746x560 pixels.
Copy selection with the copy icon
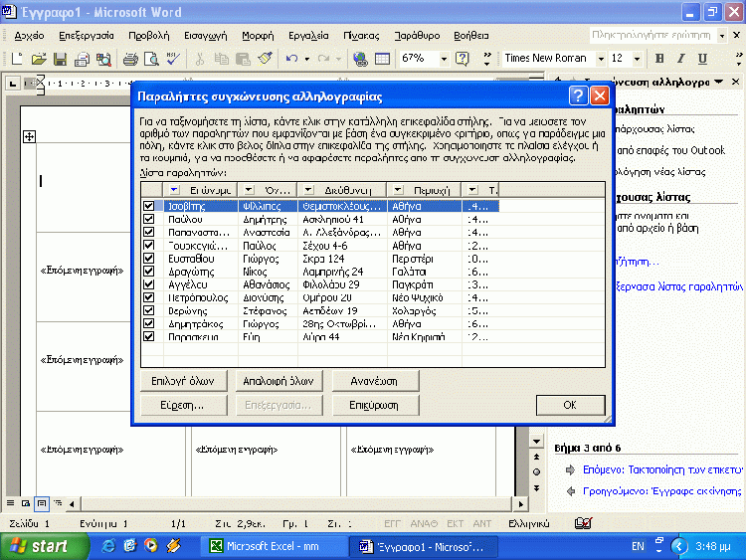point(221,59)
